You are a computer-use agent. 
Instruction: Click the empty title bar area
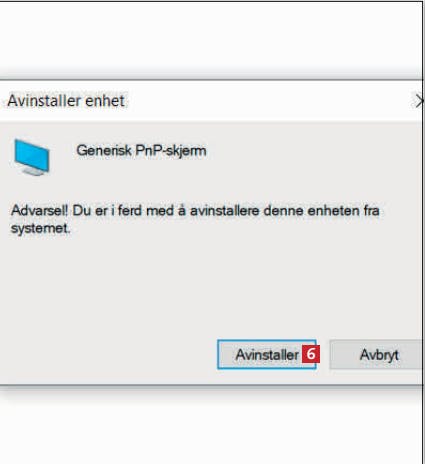pos(267,101)
